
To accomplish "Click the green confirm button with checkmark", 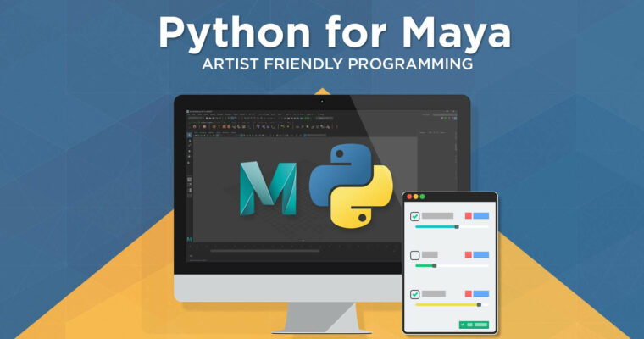I will tap(474, 325).
